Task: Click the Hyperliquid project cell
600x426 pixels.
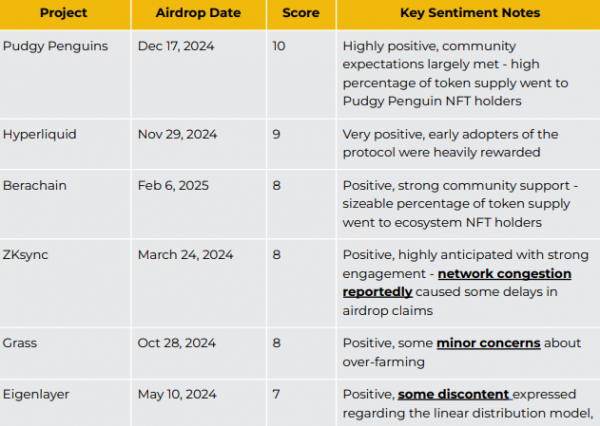Action: point(65,144)
